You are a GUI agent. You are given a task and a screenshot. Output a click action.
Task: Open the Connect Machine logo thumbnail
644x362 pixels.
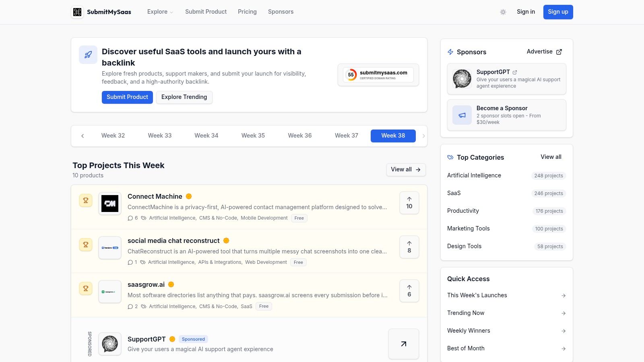coord(110,204)
